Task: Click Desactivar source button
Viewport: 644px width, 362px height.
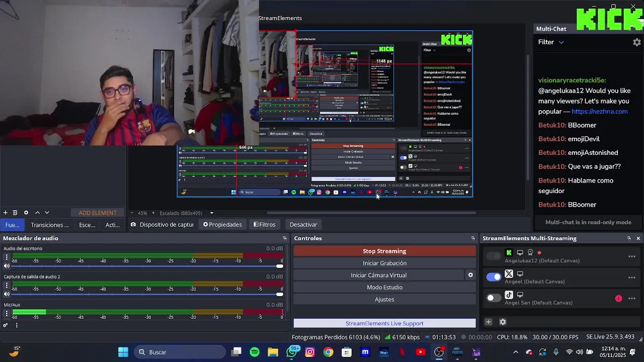Action: [303, 225]
